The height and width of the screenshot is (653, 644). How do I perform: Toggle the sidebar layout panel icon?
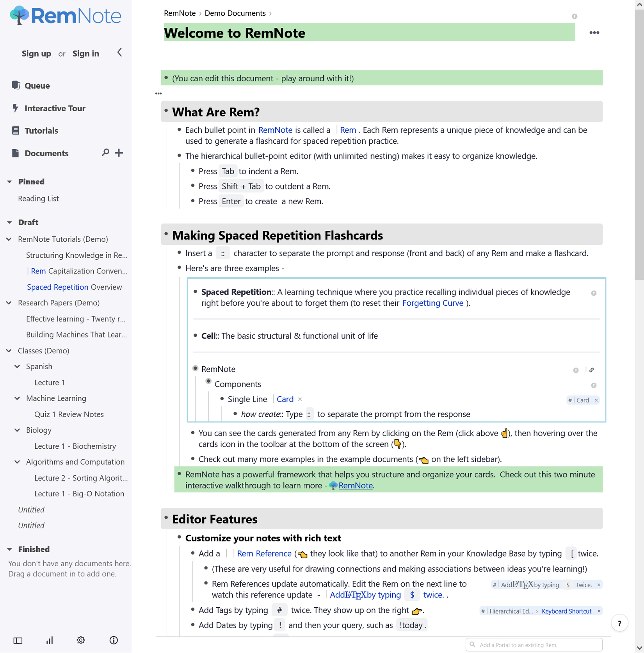coord(18,640)
